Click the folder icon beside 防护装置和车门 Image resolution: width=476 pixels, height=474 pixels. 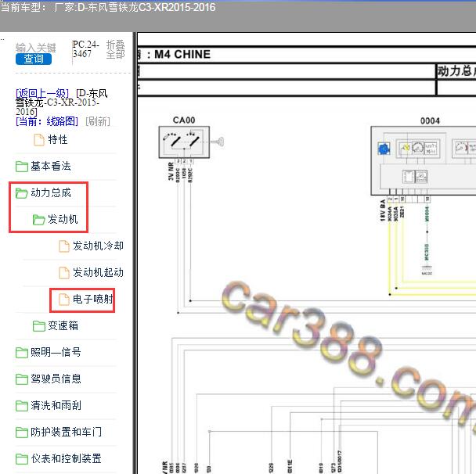[x=22, y=432]
